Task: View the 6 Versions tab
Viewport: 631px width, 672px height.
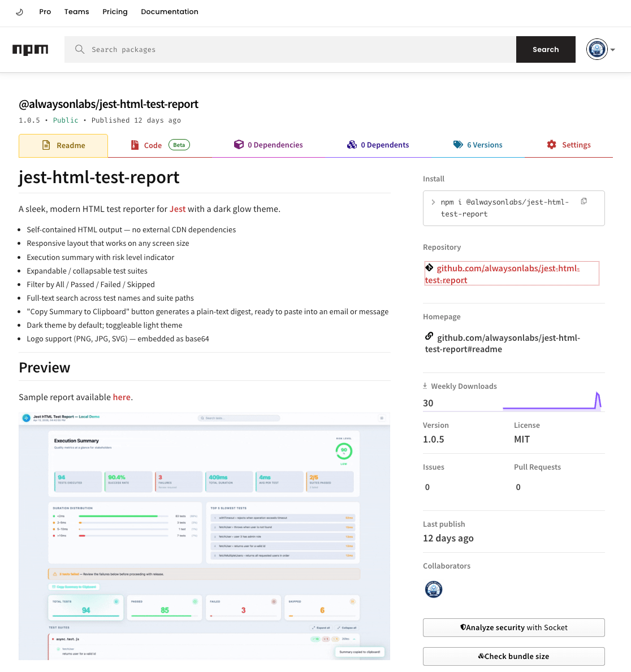Action: [x=478, y=145]
